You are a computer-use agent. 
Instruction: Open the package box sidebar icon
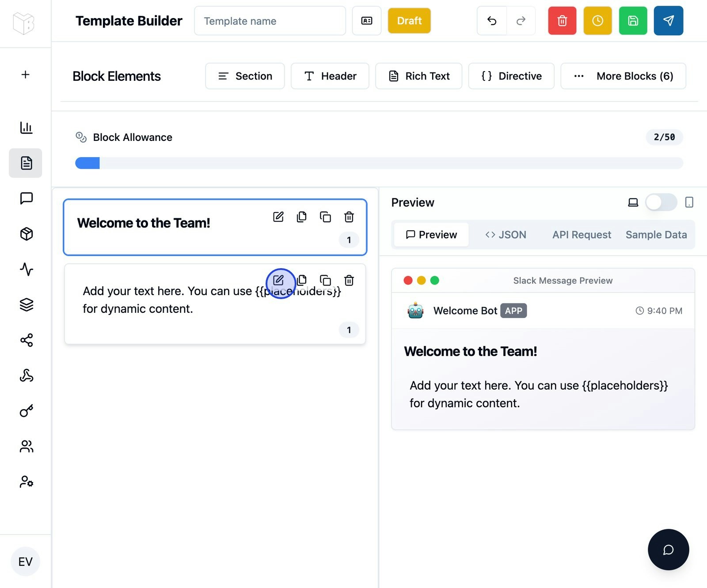click(27, 234)
